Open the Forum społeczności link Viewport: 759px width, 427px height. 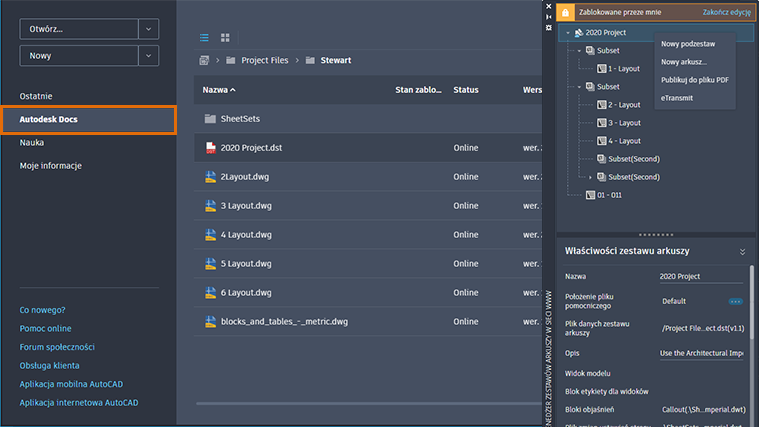(x=57, y=347)
